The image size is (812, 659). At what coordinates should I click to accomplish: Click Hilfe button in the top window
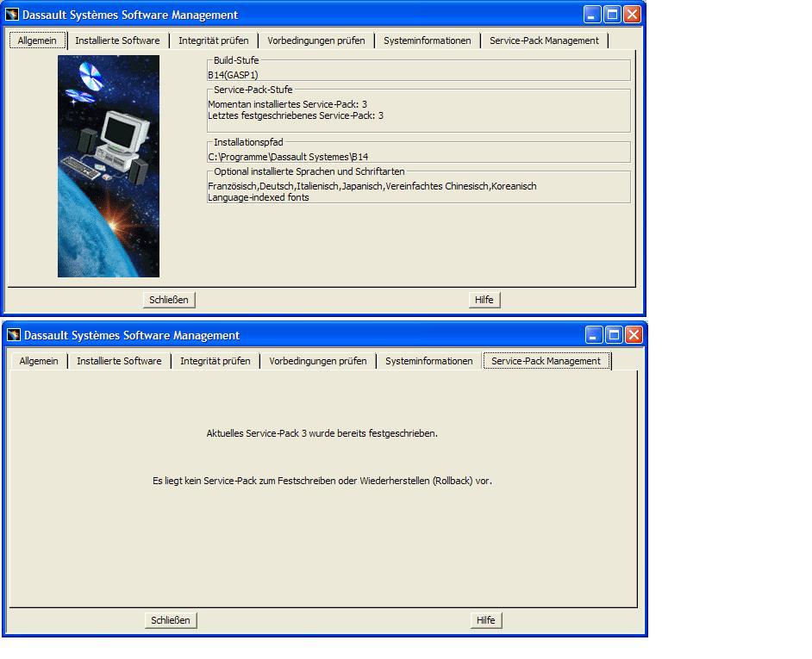pos(484,300)
